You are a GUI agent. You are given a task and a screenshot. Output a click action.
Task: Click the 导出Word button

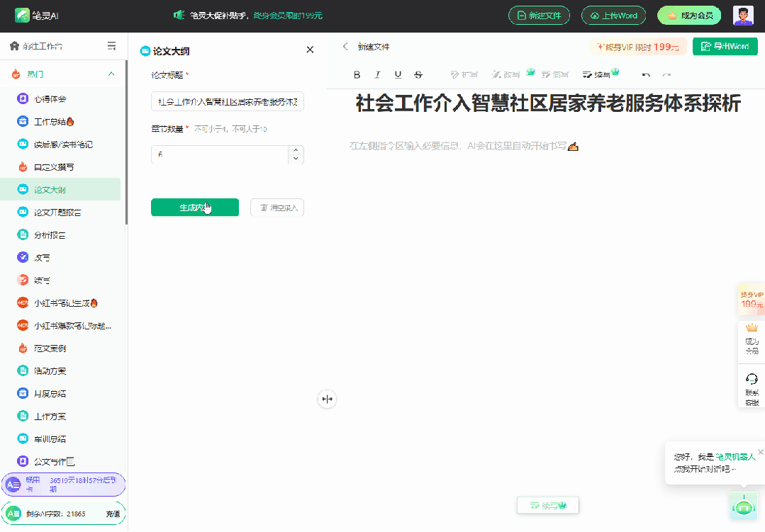[x=725, y=46]
